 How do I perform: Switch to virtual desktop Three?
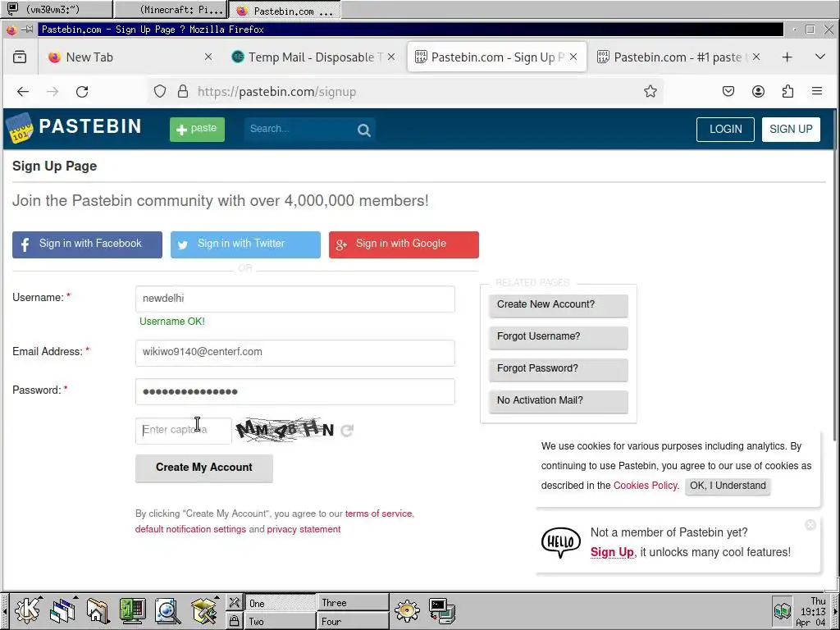coord(353,603)
